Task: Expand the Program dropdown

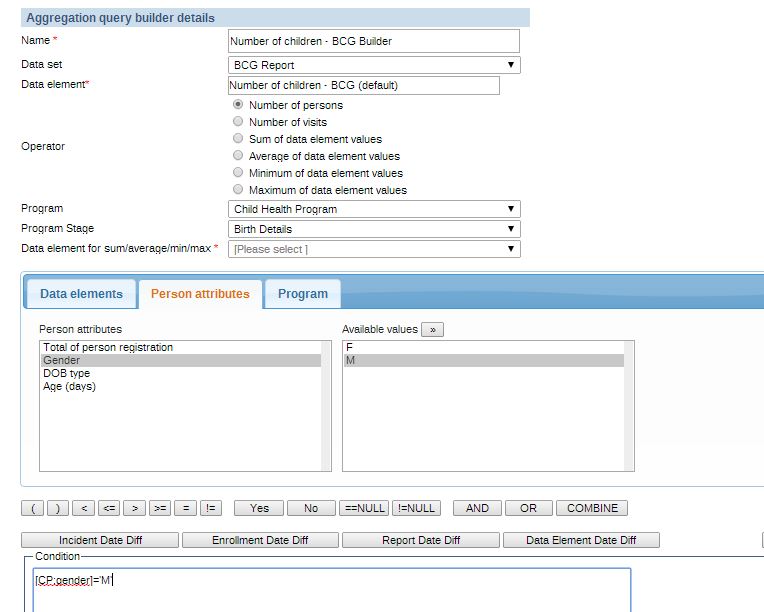Action: pos(374,209)
